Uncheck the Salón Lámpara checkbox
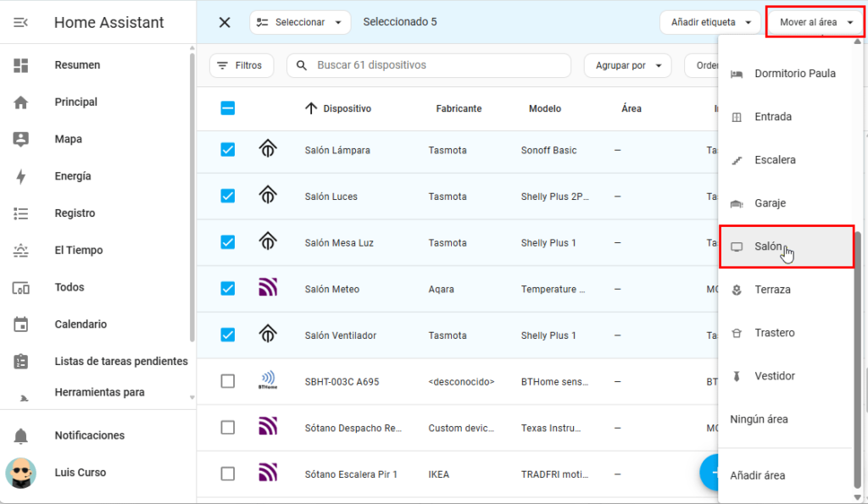868x504 pixels. (x=227, y=150)
